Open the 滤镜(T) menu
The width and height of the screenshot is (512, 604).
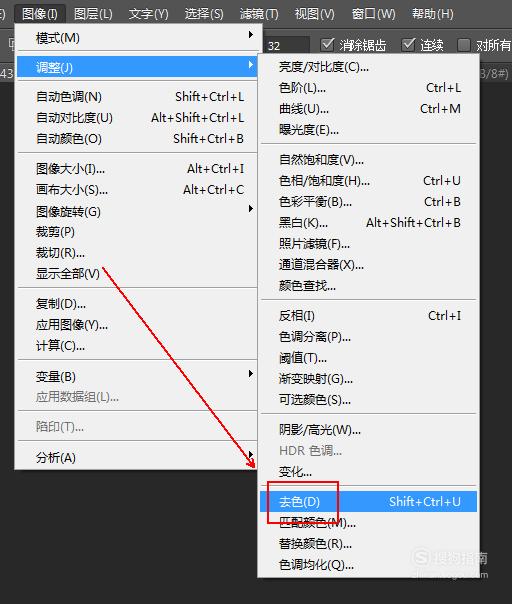point(259,14)
